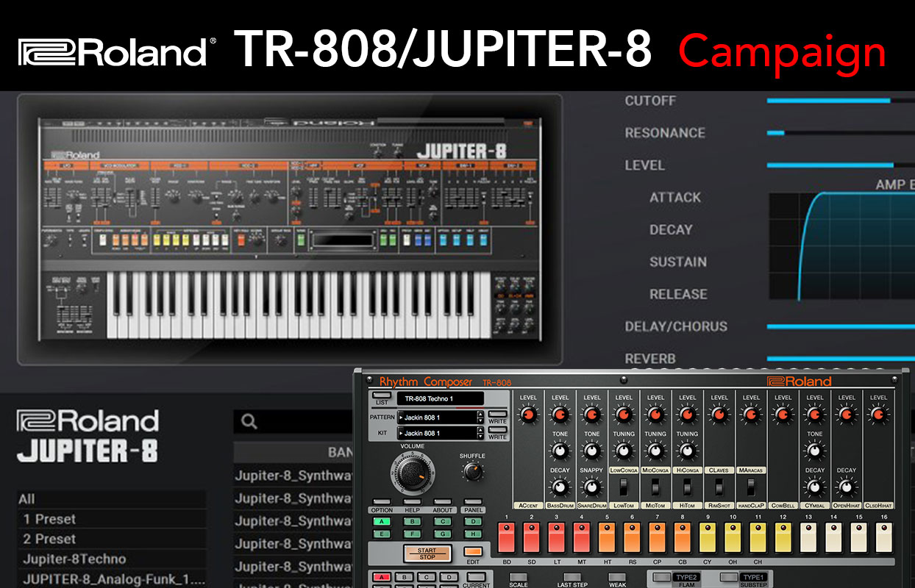Toggle the orange EDIT button
This screenshot has width=915, height=588.
[x=474, y=552]
